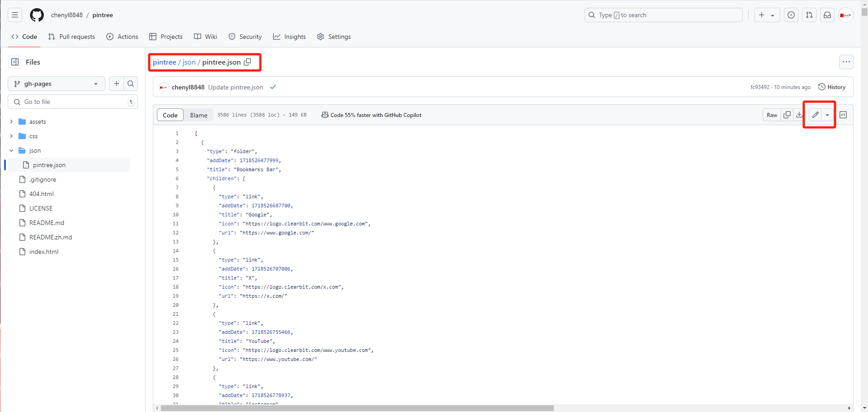Click the pencil icon to edit the file
The height and width of the screenshot is (412, 868).
point(815,115)
